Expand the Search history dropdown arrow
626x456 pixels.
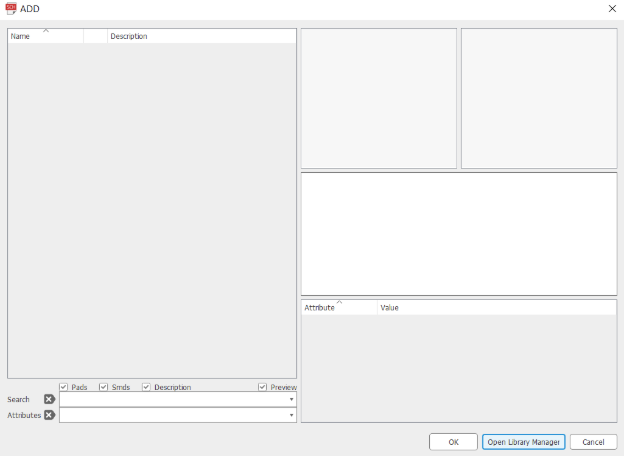[x=291, y=399]
